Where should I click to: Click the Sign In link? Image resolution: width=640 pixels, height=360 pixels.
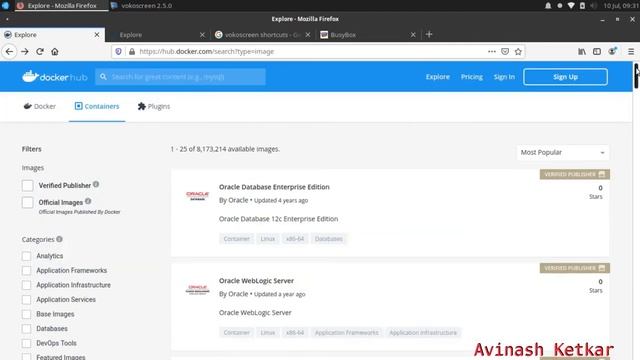point(504,77)
